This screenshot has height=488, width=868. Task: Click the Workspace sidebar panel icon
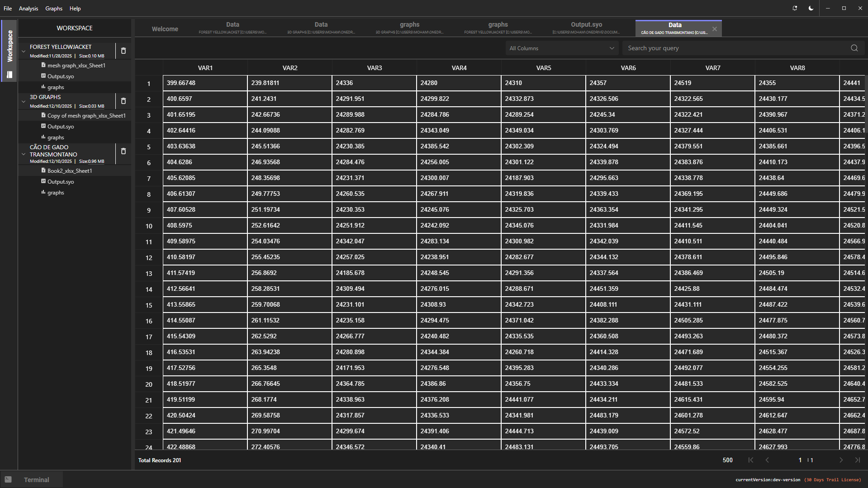(x=9, y=75)
